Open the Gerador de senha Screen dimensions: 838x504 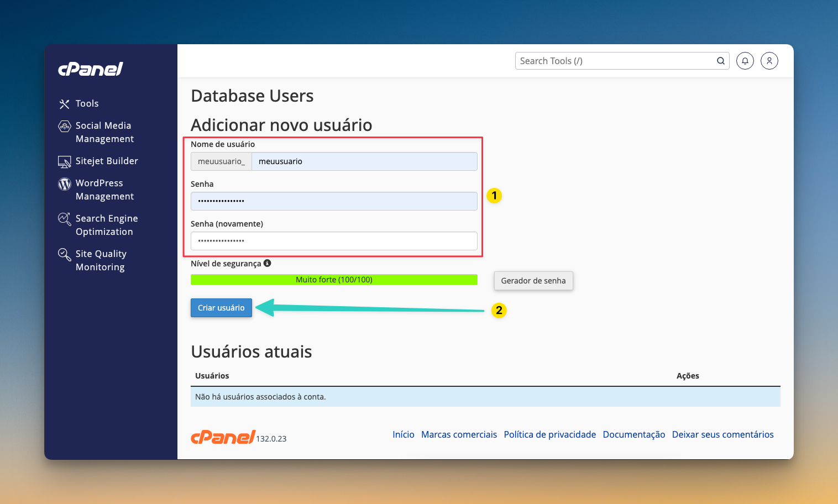click(x=533, y=281)
